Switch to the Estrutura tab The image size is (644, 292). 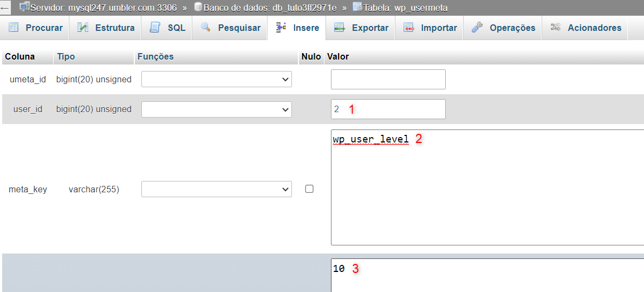point(114,28)
